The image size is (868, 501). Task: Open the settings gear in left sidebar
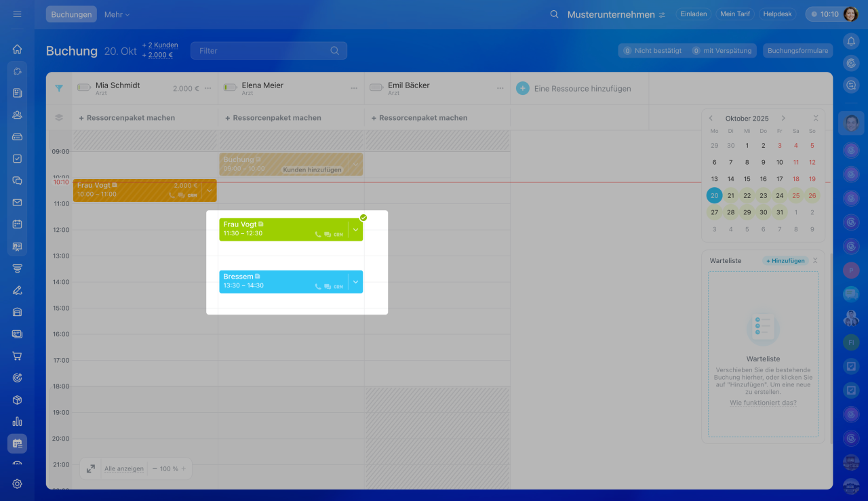point(17,483)
